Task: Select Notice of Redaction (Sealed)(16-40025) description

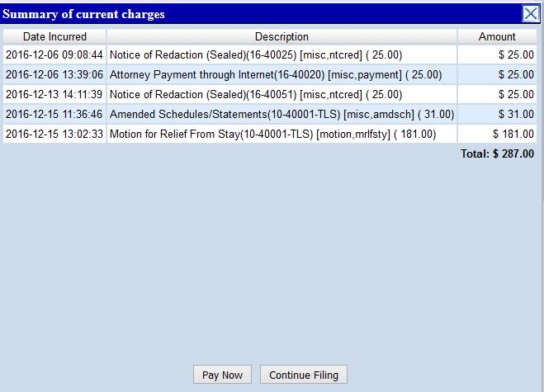Action: pos(281,54)
